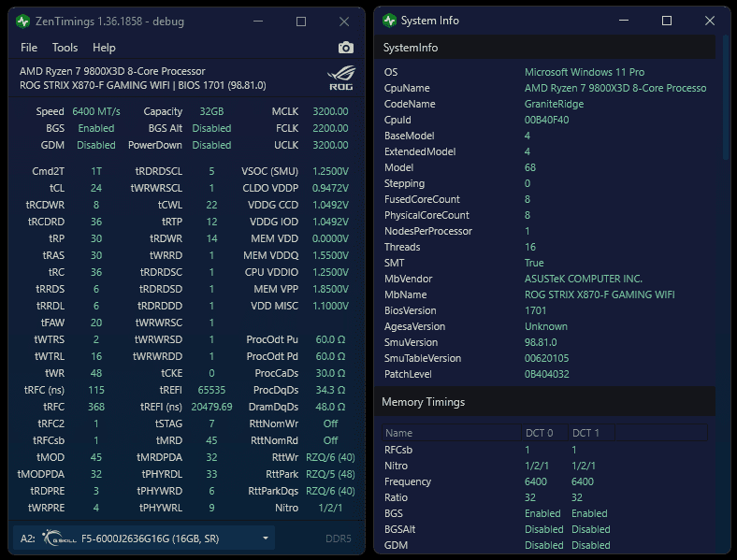Click the CodeName value GraniteRidge

554,104
